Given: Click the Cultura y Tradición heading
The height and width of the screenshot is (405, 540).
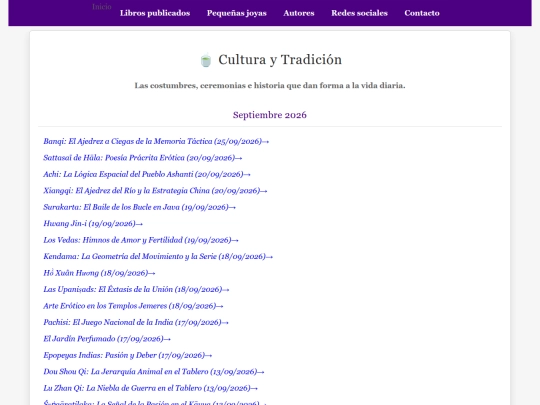Looking at the screenshot, I should coord(280,60).
